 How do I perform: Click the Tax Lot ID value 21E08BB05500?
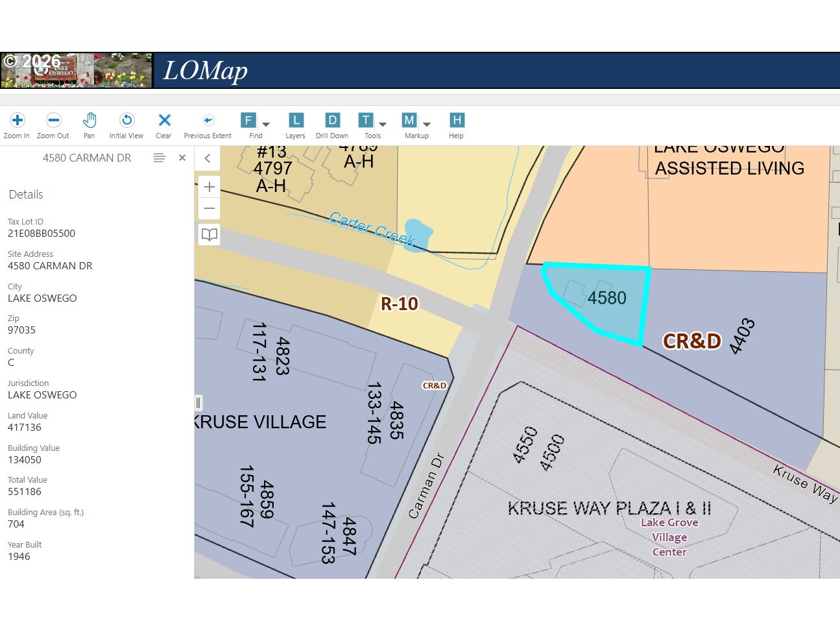pyautogui.click(x=42, y=234)
